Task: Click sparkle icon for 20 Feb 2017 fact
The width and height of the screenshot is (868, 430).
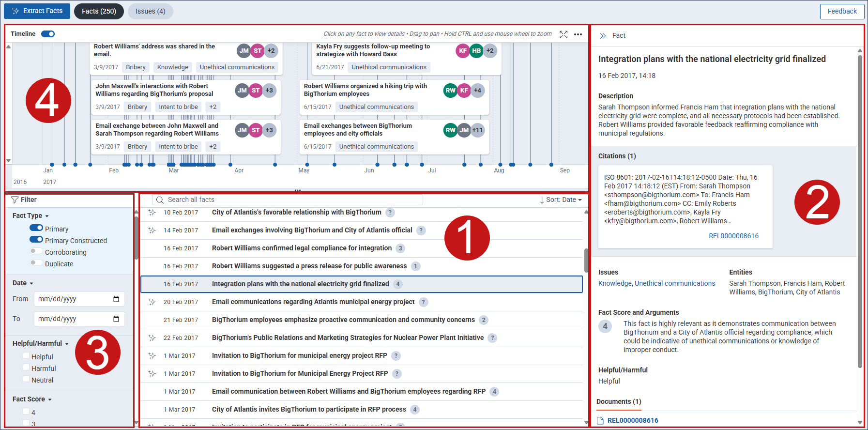Action: click(152, 302)
